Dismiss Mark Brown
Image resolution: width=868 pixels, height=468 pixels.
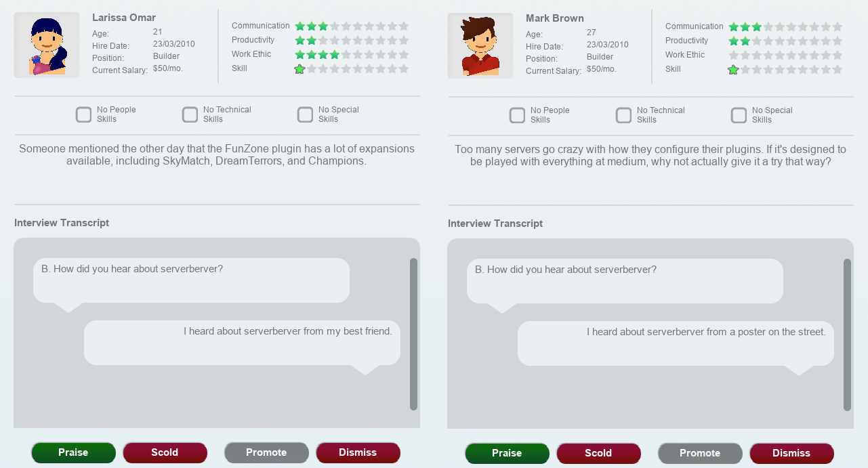[x=791, y=453]
